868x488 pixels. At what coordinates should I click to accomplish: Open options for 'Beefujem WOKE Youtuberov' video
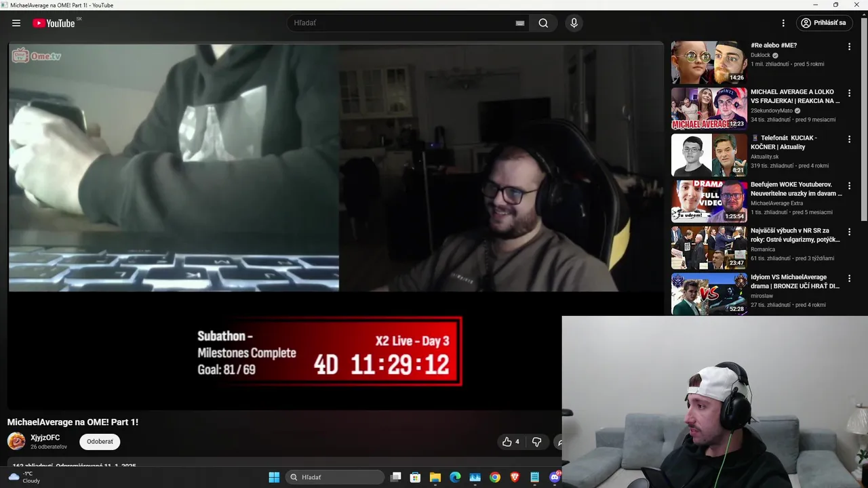(849, 186)
